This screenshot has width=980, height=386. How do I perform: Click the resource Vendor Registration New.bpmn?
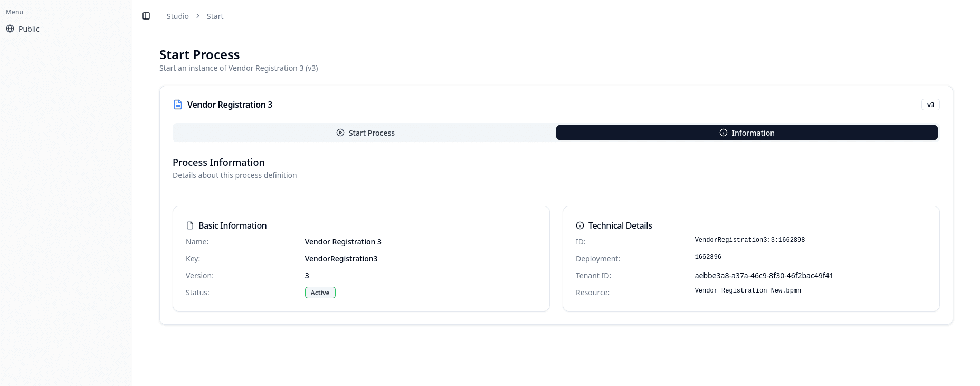[748, 290]
